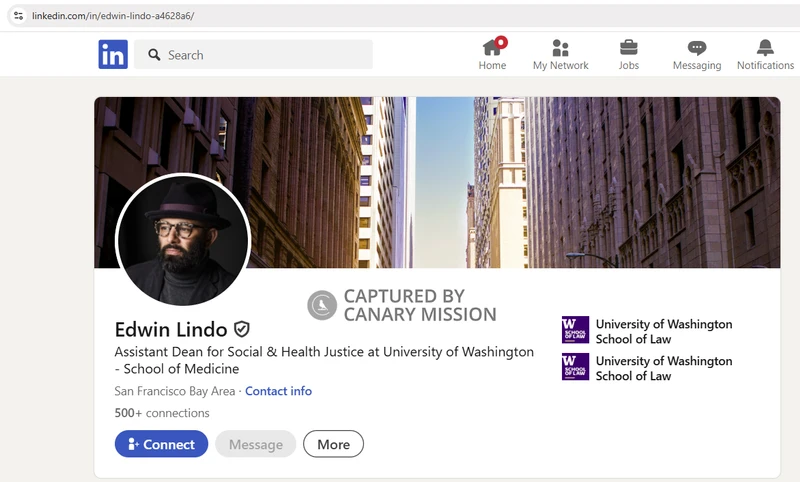
Task: Select the URL in address bar
Action: click(113, 16)
